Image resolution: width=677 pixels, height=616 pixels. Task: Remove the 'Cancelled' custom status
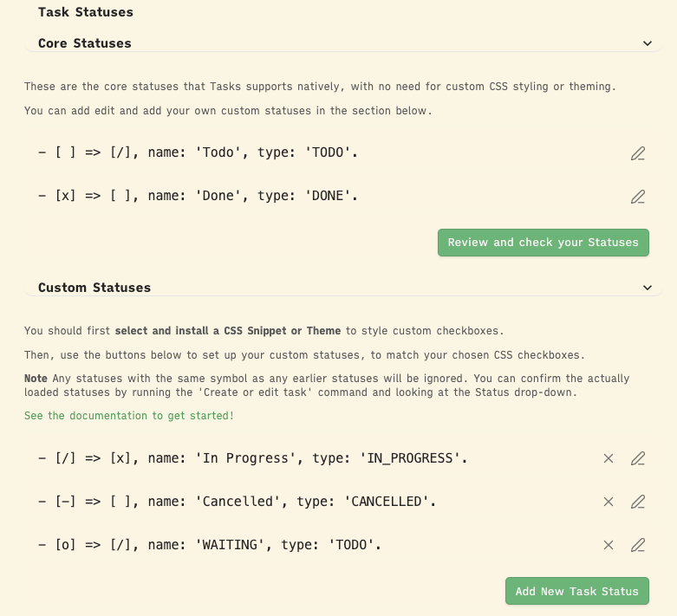[x=609, y=502]
